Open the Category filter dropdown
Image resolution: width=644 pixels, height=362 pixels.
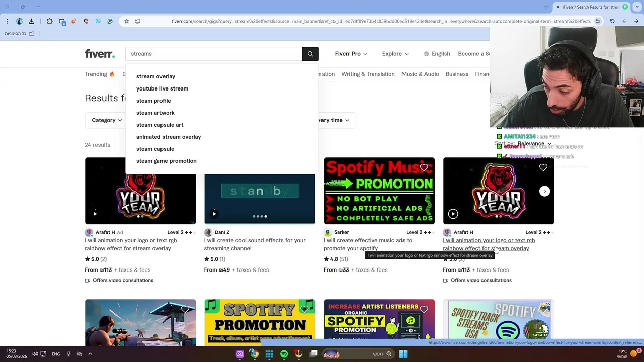[x=107, y=120]
